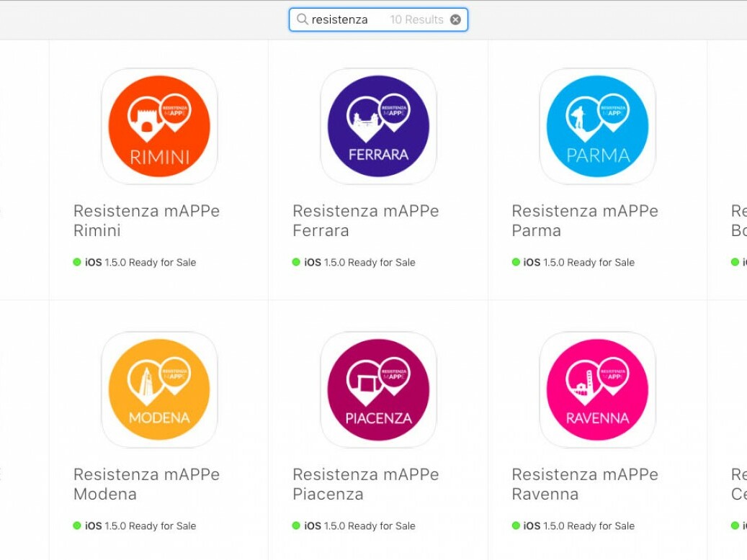The width and height of the screenshot is (747, 560).
Task: Click the 10 Results count text
Action: (416, 19)
